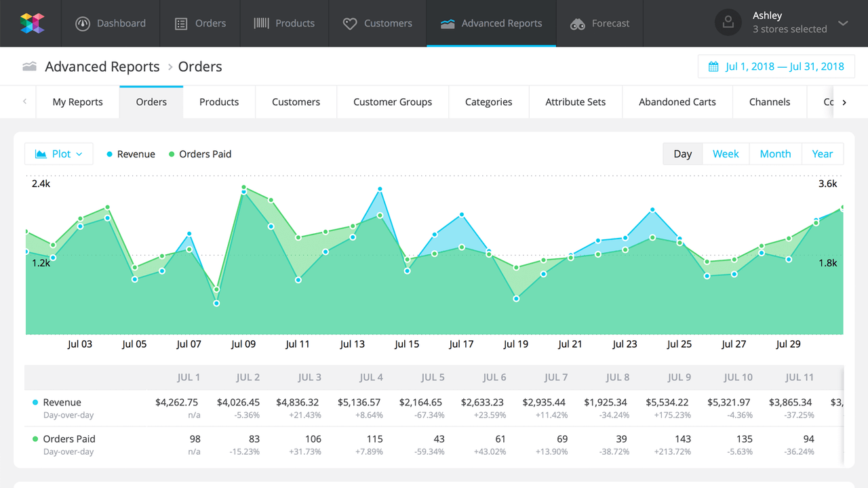Select the Orders list icon in navigation
Screen dimensions: 868x488
tap(182, 22)
